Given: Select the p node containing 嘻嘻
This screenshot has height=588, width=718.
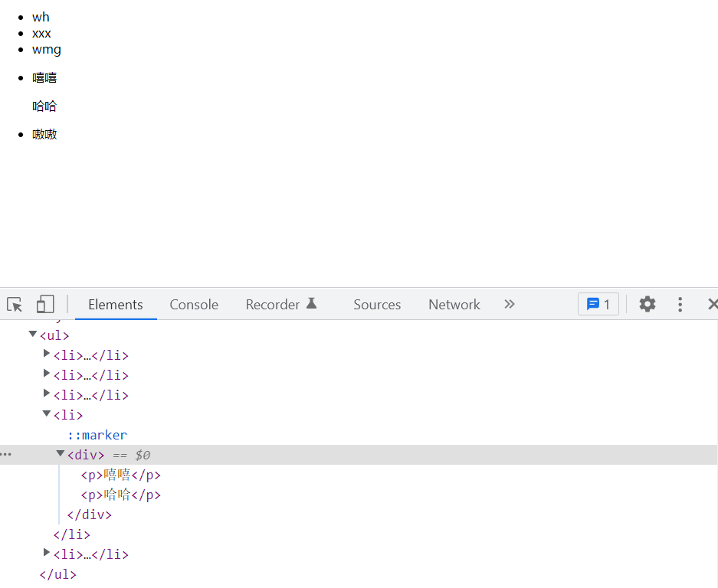Looking at the screenshot, I should [121, 475].
